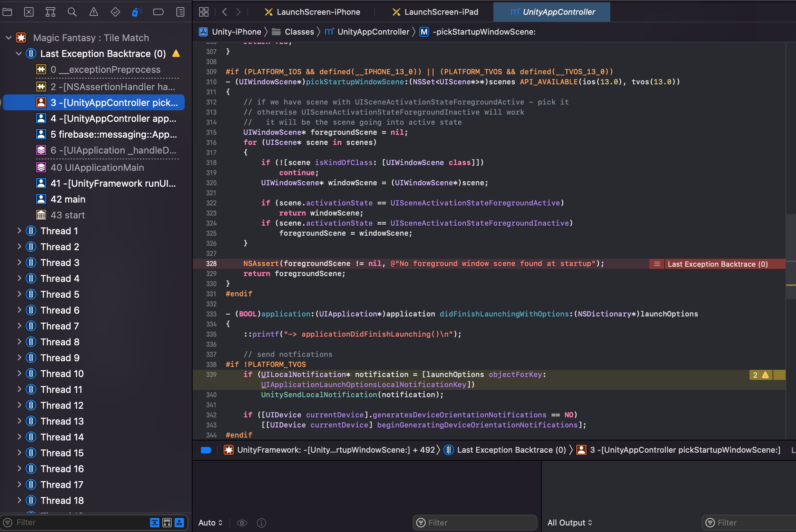Open the Auto variables scope dropdown
This screenshot has height=532, width=796.
click(x=211, y=523)
